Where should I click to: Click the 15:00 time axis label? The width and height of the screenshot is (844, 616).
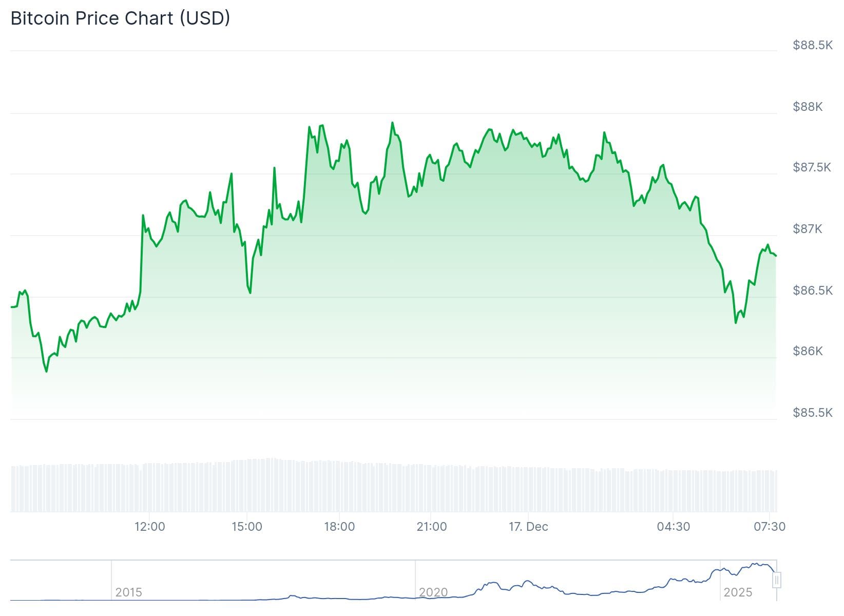pos(246,527)
